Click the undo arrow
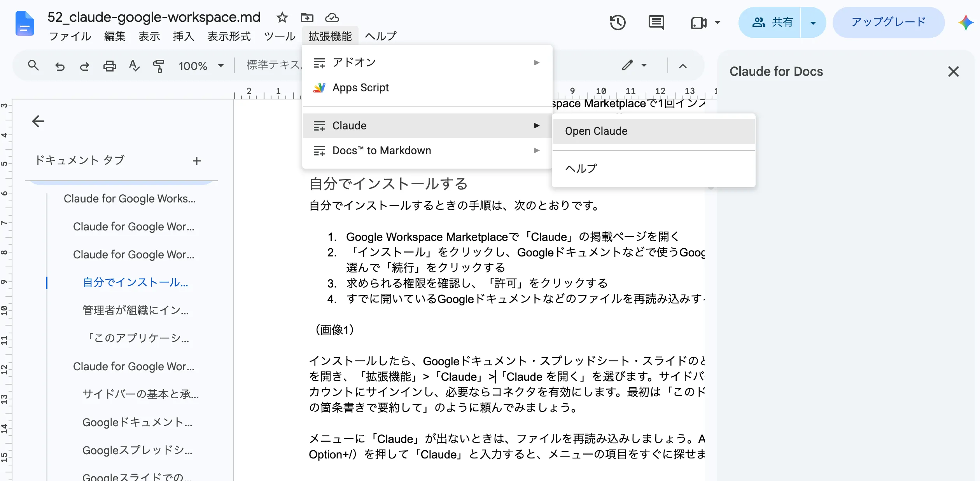The height and width of the screenshot is (481, 980). click(x=59, y=66)
